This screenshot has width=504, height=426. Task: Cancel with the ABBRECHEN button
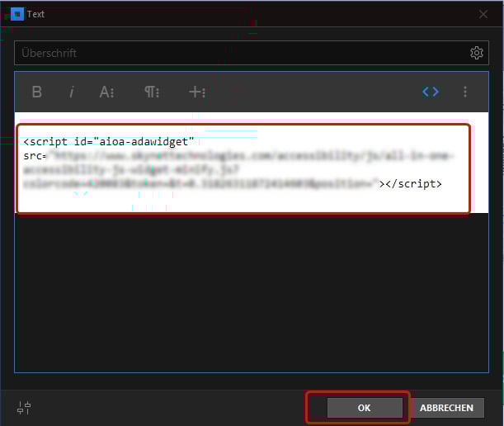(446, 408)
